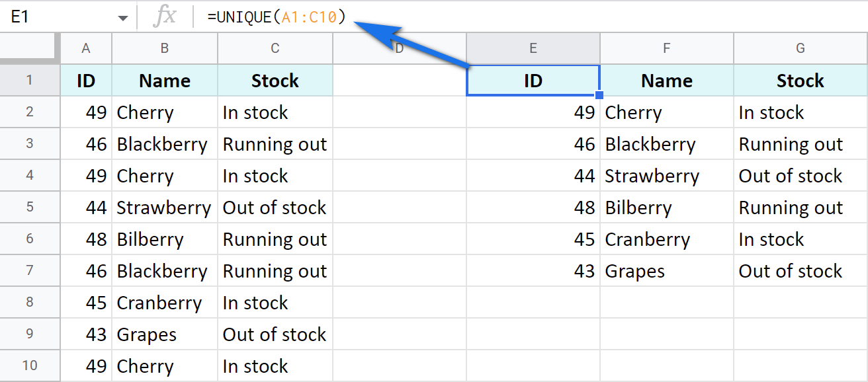The image size is (868, 382).
Task: Click the Strawberry cell in column B
Action: (164, 207)
